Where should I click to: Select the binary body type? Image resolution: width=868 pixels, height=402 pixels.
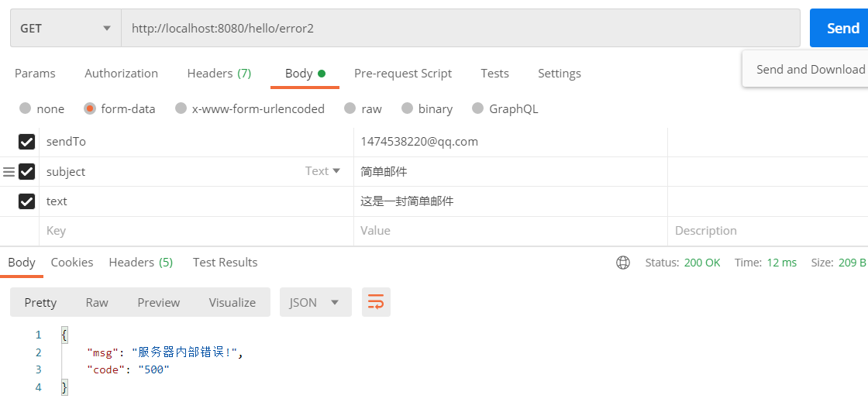click(427, 109)
